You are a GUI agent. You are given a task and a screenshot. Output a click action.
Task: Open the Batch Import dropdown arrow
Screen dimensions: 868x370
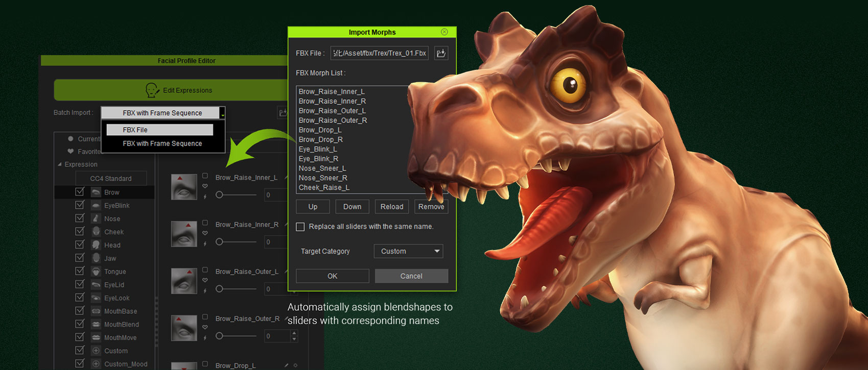(x=223, y=113)
